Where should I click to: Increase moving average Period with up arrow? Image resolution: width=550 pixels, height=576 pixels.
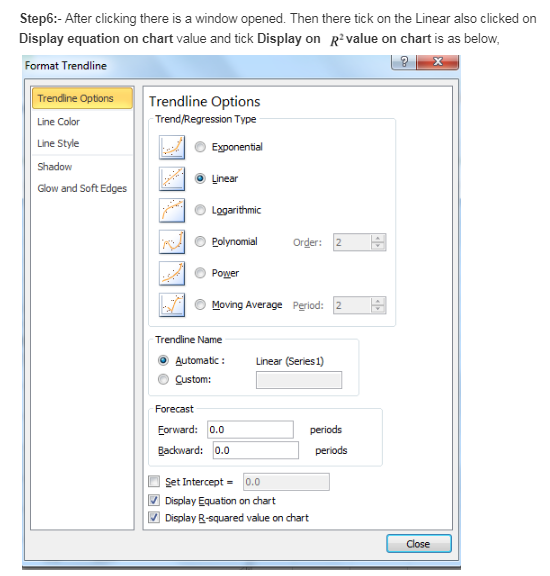pos(378,301)
